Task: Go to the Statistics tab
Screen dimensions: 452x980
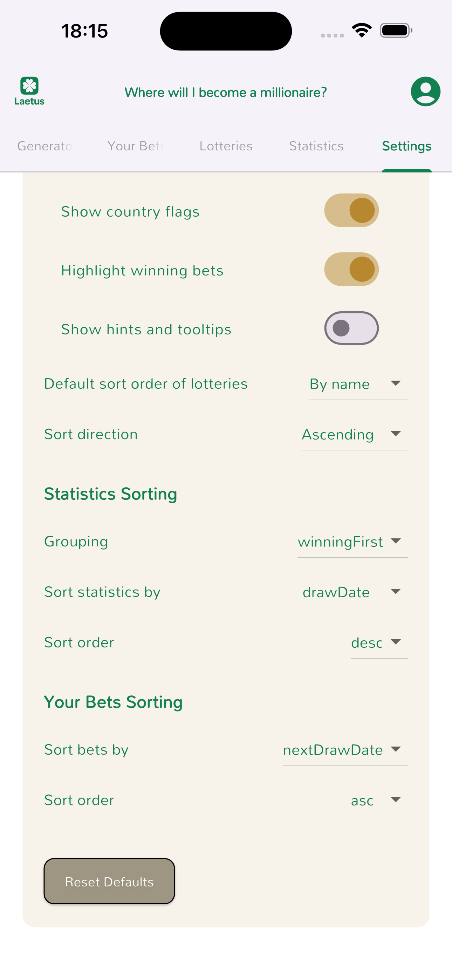Action: tap(316, 146)
